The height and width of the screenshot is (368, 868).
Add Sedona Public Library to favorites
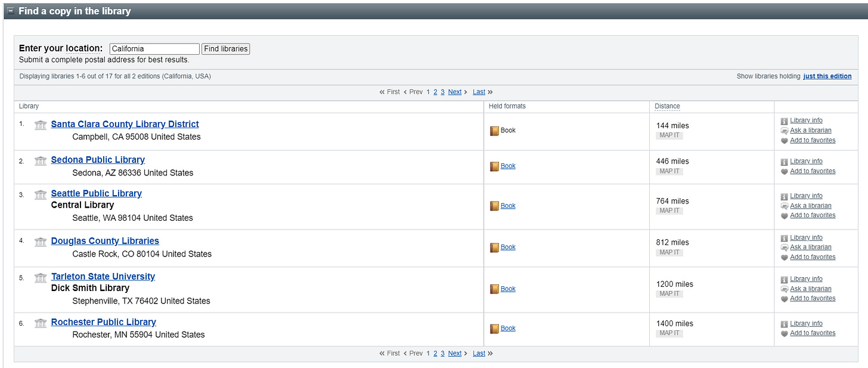coord(813,171)
